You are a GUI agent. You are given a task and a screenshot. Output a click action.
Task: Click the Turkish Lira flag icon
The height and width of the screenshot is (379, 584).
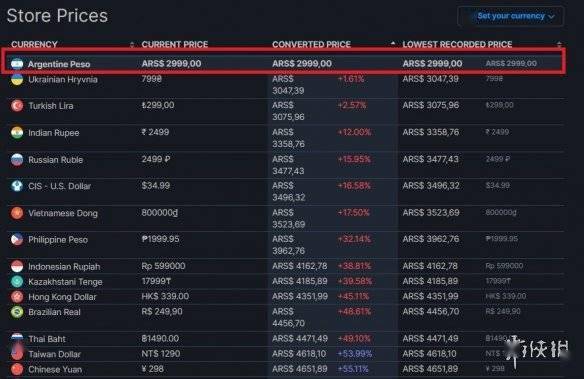(x=17, y=106)
